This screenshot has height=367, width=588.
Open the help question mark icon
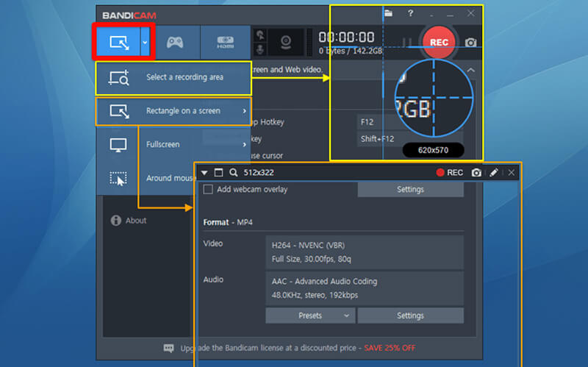pos(410,13)
